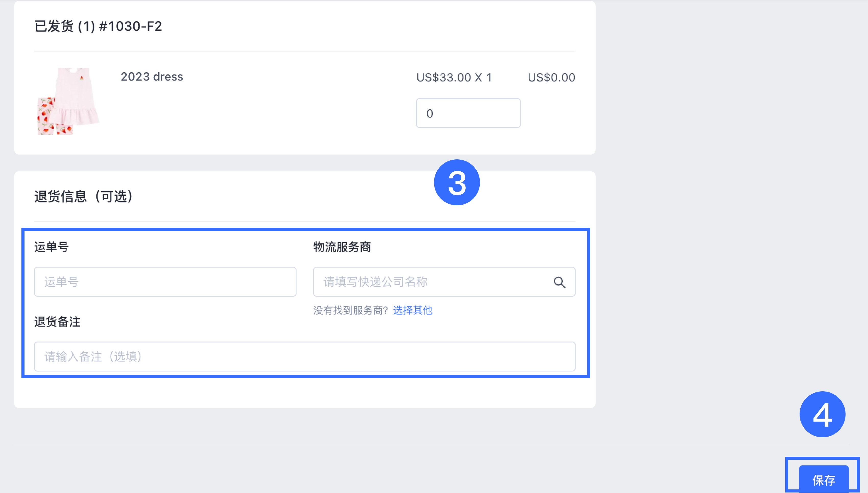Click the 2023 dress product name

[x=152, y=77]
